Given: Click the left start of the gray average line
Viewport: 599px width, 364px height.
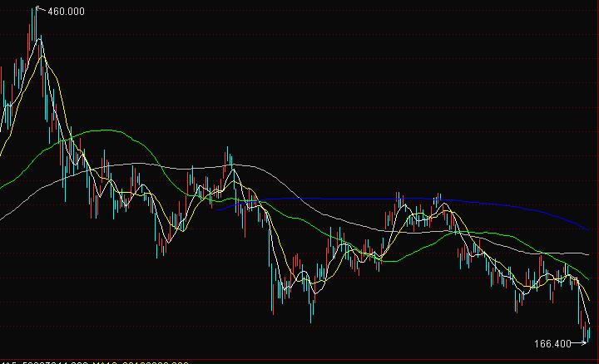Looking at the screenshot, I should (2, 219).
